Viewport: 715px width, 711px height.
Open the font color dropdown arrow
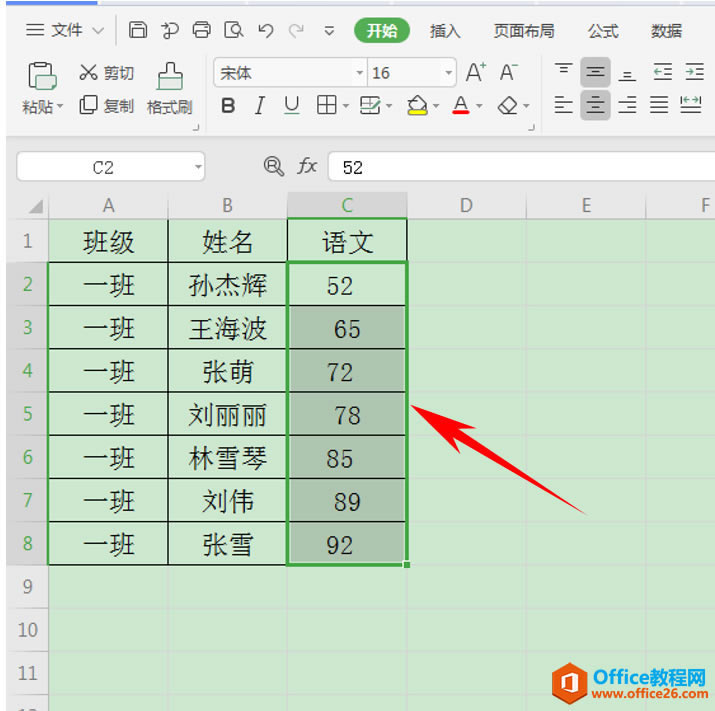pyautogui.click(x=479, y=106)
